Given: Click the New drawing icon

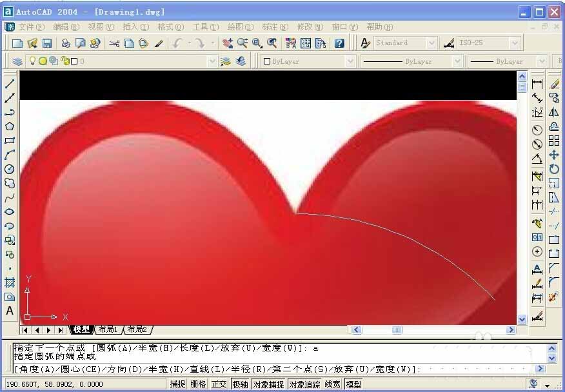Looking at the screenshot, I should pos(17,43).
